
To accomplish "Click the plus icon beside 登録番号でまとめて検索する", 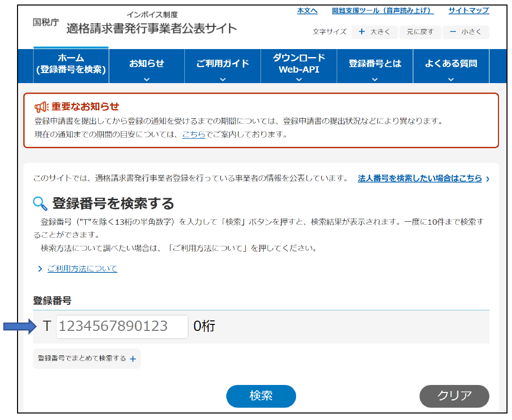I will (133, 359).
